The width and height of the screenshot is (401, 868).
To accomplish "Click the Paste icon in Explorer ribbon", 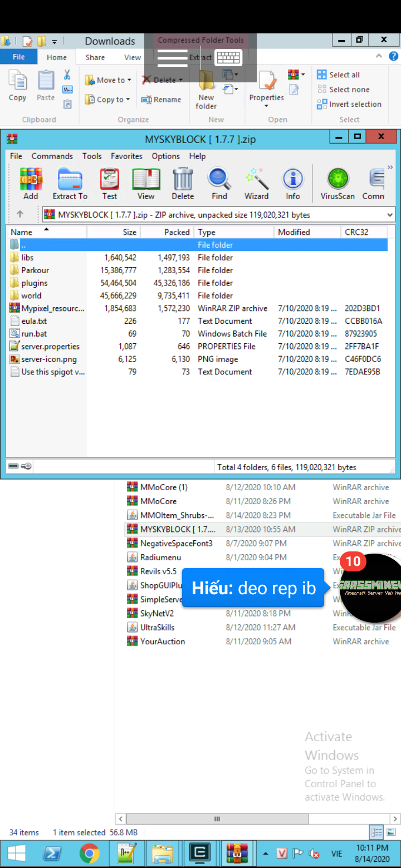I will pos(46,85).
